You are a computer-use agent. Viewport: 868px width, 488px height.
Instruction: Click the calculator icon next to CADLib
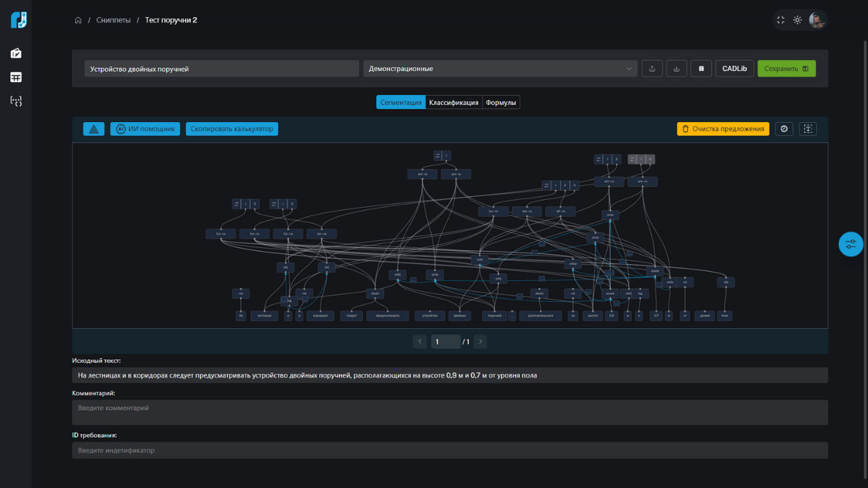click(x=701, y=68)
